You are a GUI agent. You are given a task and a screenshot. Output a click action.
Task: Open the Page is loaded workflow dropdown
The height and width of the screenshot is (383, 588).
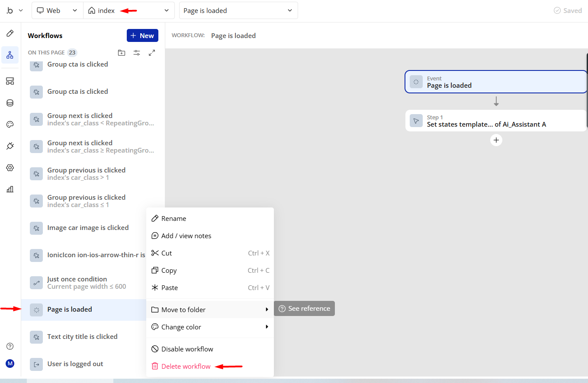[238, 10]
